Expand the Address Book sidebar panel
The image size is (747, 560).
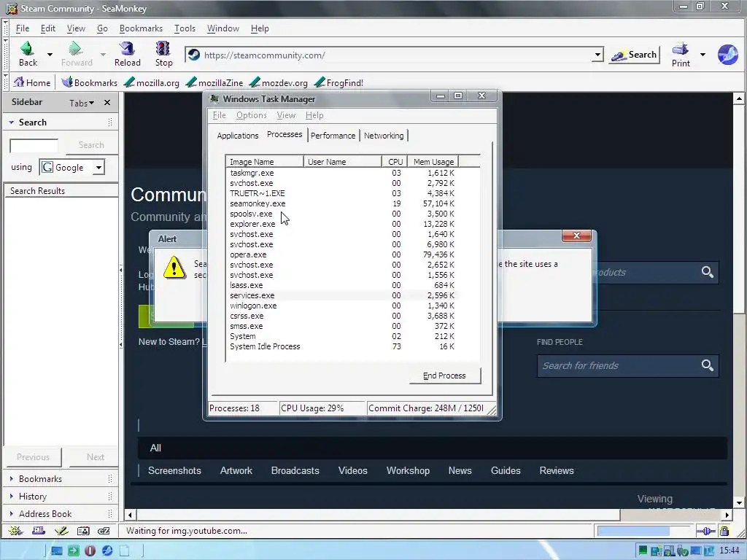(x=12, y=514)
